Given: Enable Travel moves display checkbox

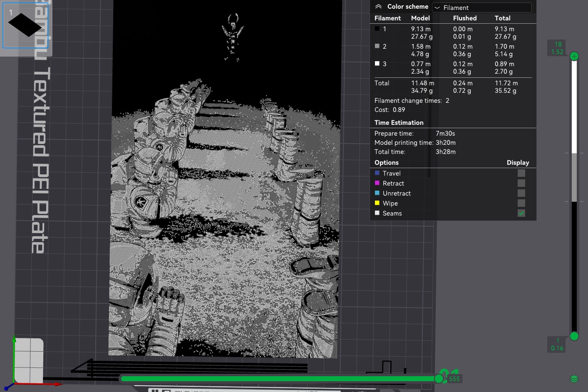Looking at the screenshot, I should coord(521,173).
